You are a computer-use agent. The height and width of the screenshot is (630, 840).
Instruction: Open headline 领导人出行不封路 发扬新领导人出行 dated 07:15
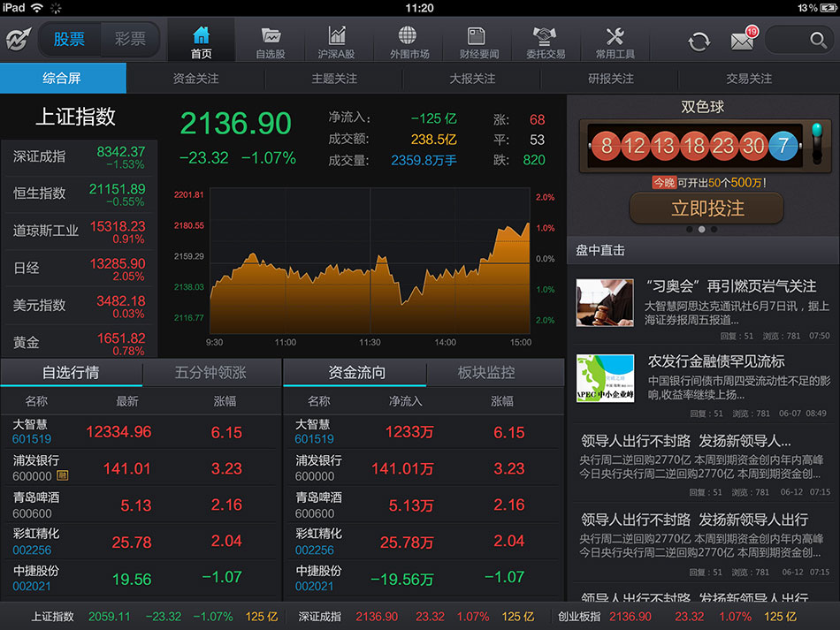click(694, 520)
